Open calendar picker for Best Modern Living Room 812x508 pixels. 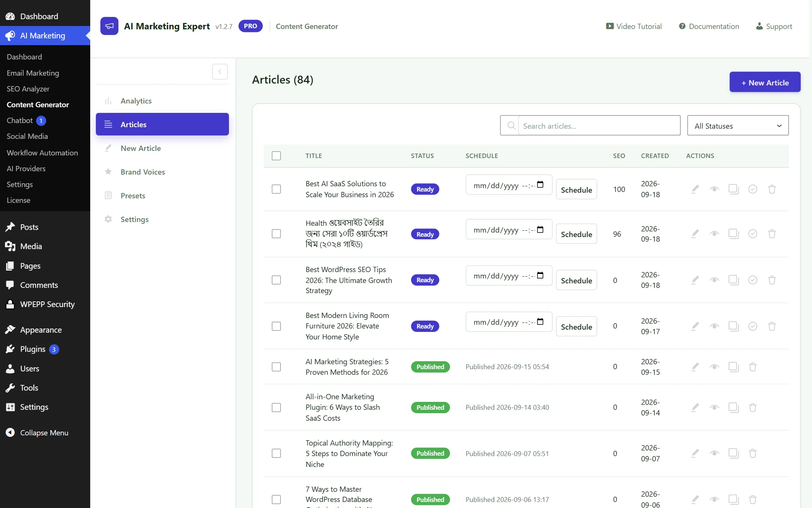tap(540, 322)
